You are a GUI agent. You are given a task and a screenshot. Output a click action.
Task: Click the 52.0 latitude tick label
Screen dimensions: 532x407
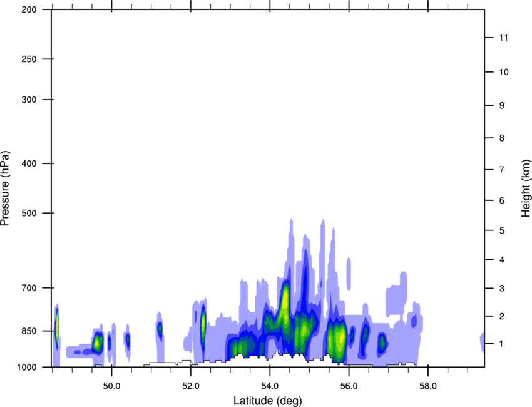(x=191, y=386)
